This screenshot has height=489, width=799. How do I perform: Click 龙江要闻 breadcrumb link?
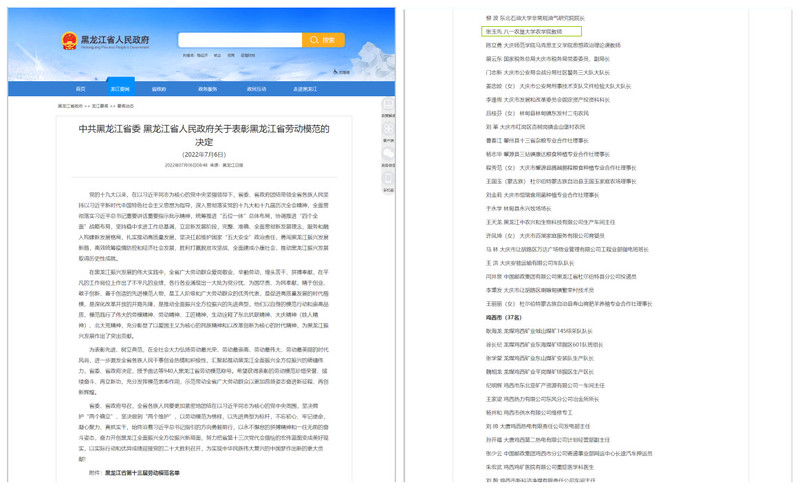point(100,106)
